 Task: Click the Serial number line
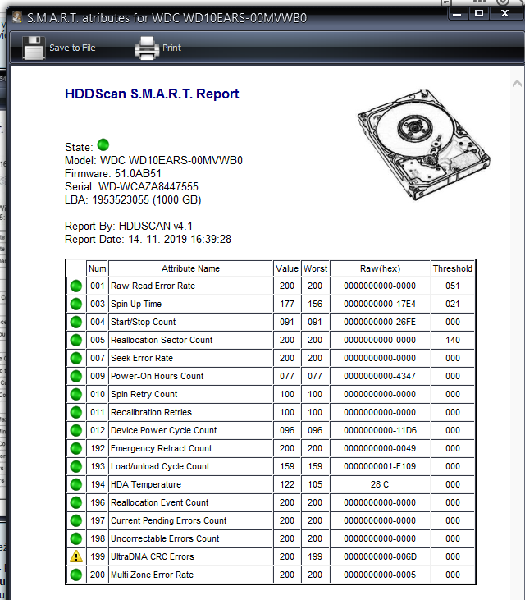click(132, 186)
